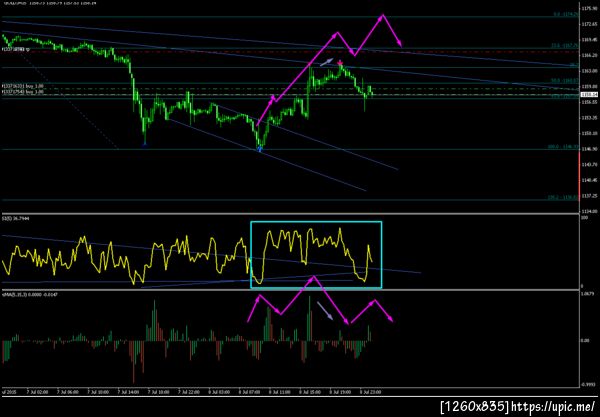Select the #133716331 buy 1.00 order label
Image resolution: width=600 pixels, height=417 pixels.
tap(23, 86)
